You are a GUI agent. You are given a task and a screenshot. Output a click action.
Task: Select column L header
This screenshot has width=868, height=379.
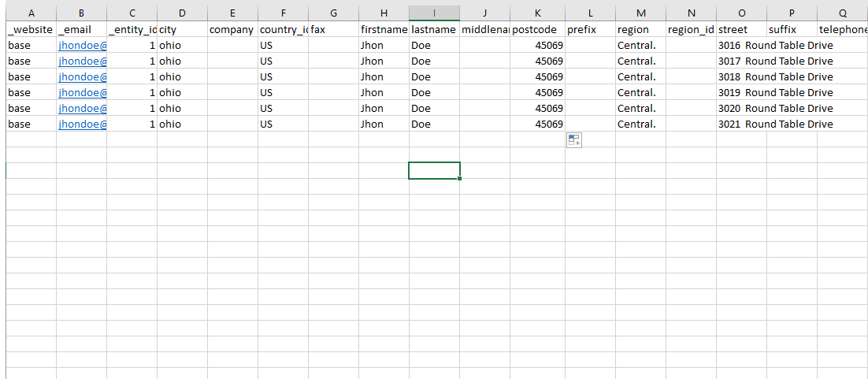pyautogui.click(x=590, y=13)
